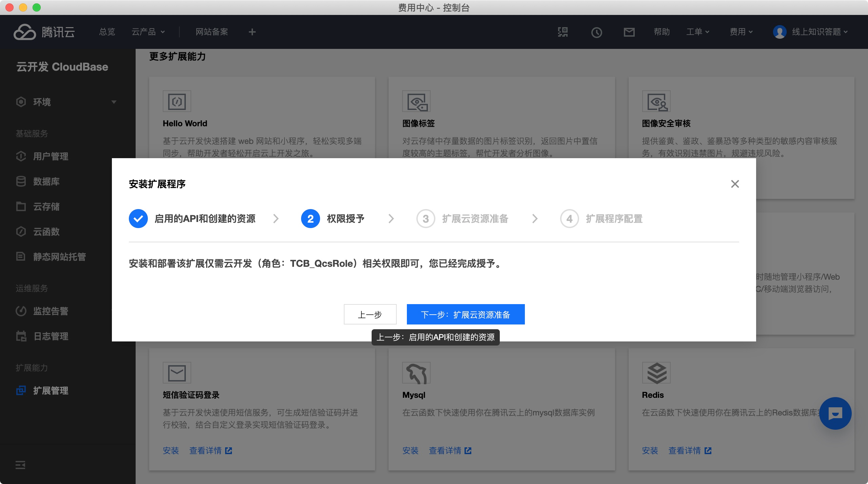
Task: Open the messages mail icon
Action: (629, 32)
